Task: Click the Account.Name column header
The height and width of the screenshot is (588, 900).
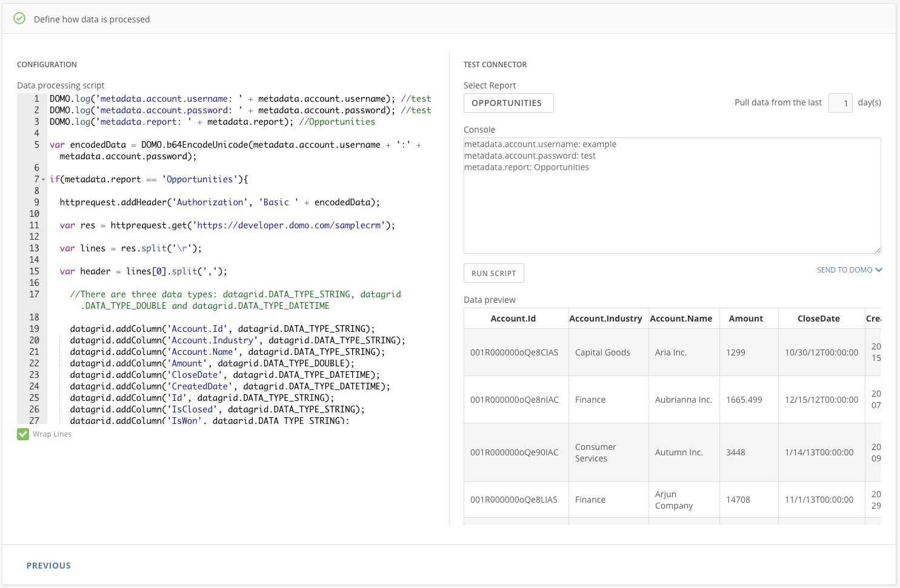Action: click(x=681, y=319)
